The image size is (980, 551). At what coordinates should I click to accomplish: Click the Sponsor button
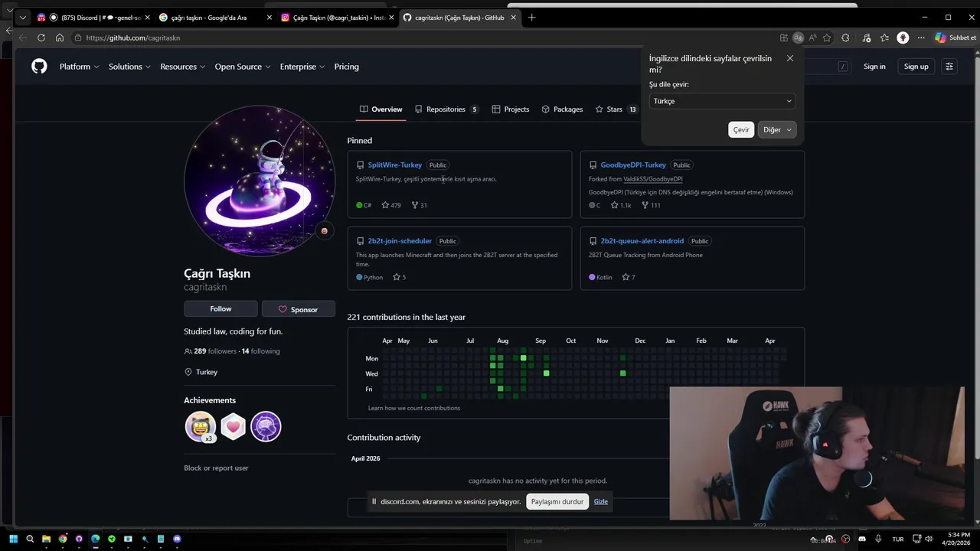[x=299, y=309]
